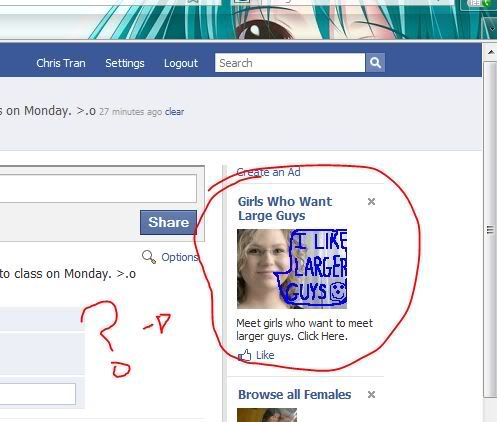Click the clear status link
This screenshot has height=422, width=497.
pos(174,112)
